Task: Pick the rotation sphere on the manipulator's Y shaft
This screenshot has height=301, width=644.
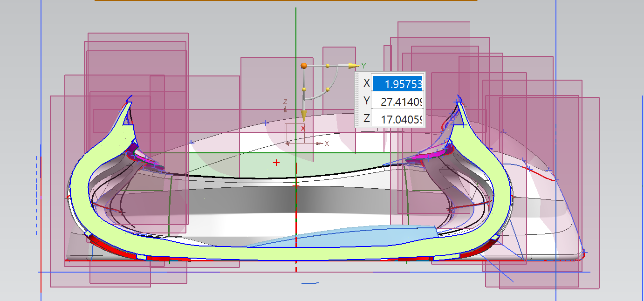Action: coord(328,65)
